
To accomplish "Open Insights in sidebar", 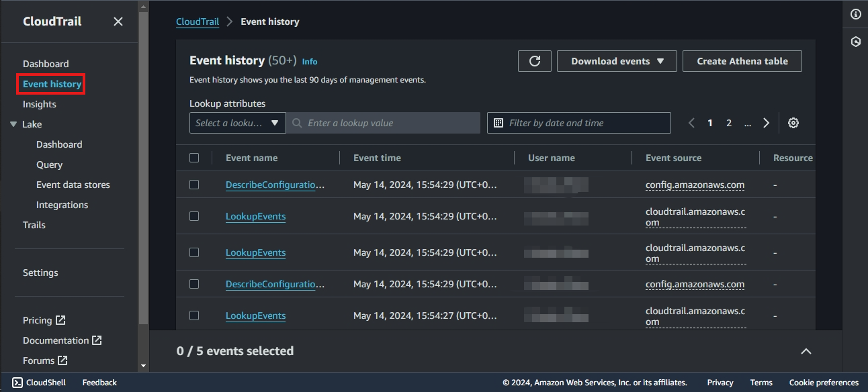I will tap(40, 104).
